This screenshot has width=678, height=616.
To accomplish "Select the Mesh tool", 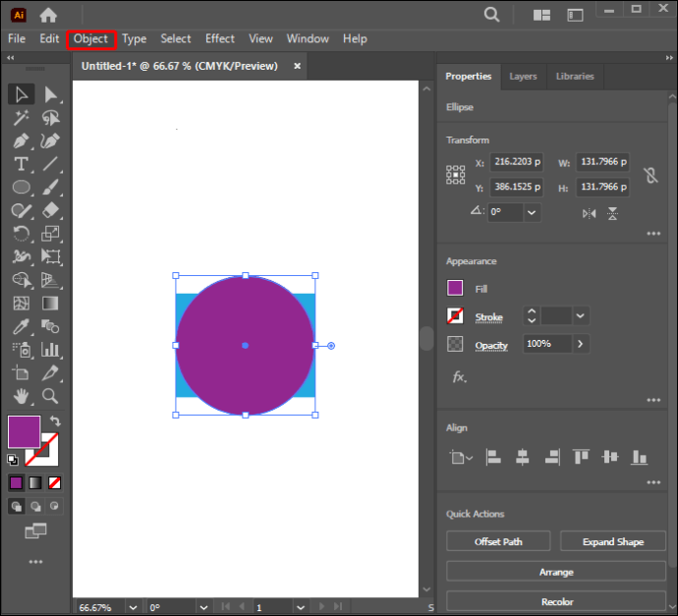I will pos(21,304).
